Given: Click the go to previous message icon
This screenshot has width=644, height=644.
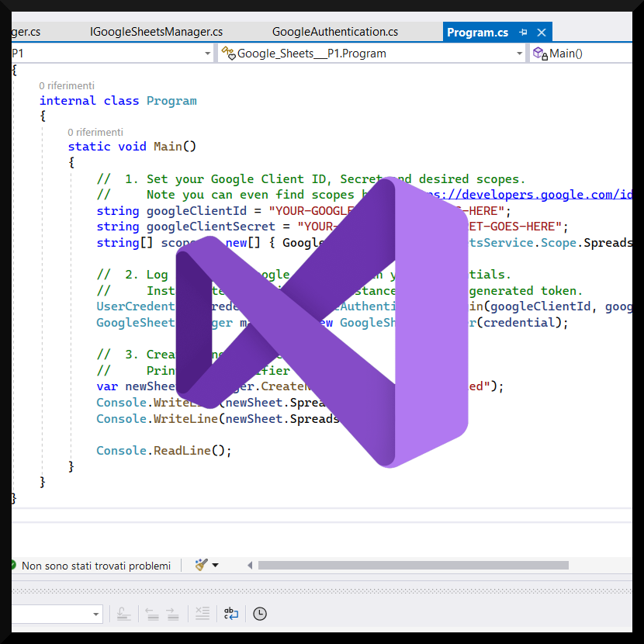Looking at the screenshot, I should 153,614.
